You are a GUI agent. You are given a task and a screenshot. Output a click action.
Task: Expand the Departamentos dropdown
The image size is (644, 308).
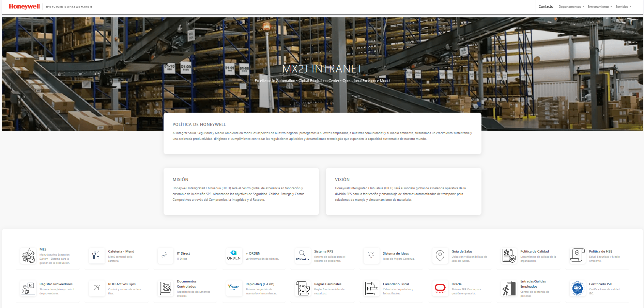tap(571, 6)
